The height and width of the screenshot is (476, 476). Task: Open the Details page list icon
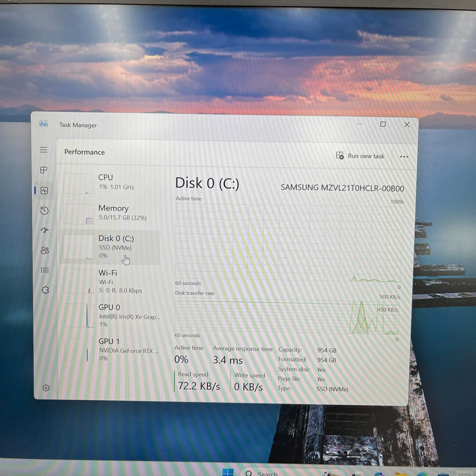tap(45, 270)
